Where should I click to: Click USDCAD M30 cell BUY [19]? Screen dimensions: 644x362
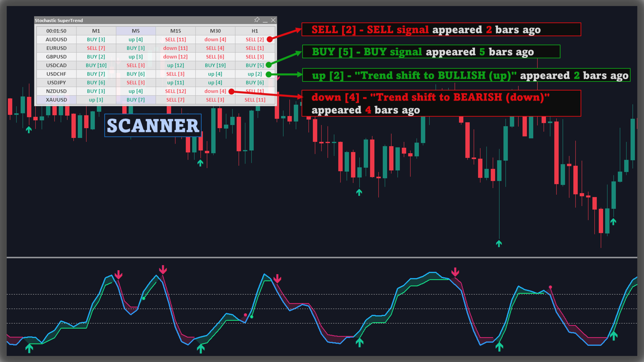215,65
